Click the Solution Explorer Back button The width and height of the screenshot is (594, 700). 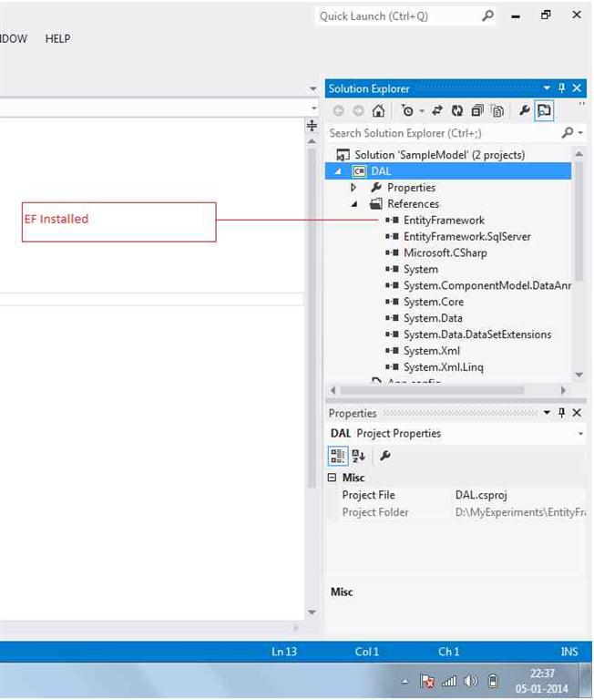(338, 110)
